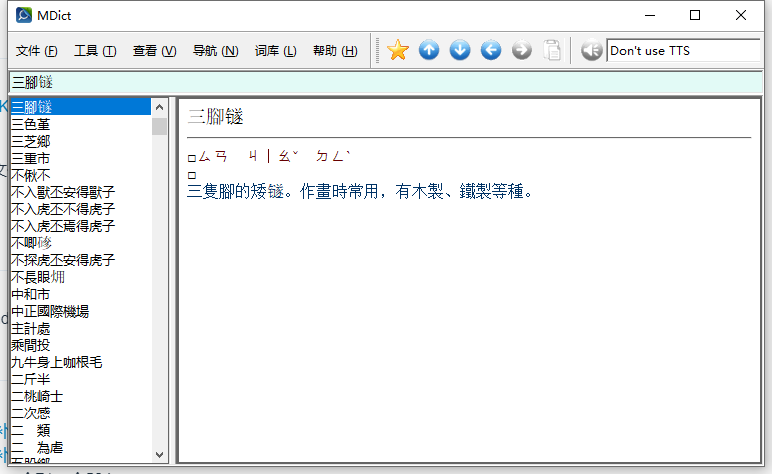Go back with the left arrow icon

pyautogui.click(x=491, y=50)
